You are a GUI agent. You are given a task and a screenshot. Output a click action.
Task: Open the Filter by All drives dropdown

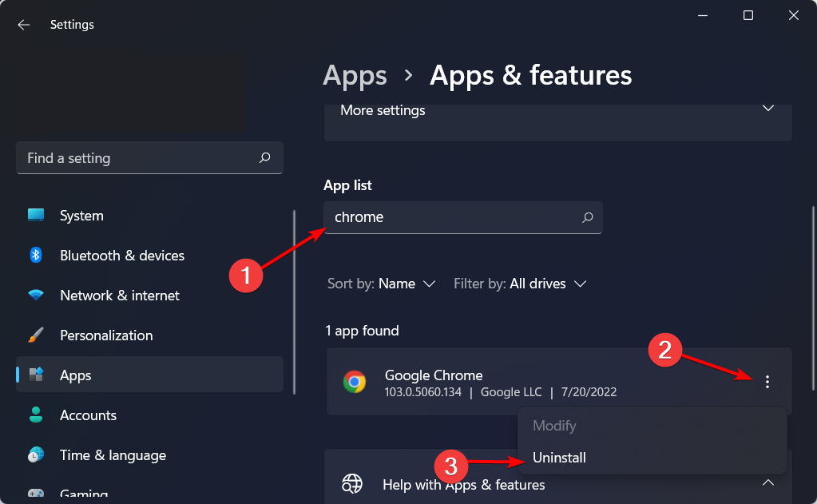[x=520, y=284]
